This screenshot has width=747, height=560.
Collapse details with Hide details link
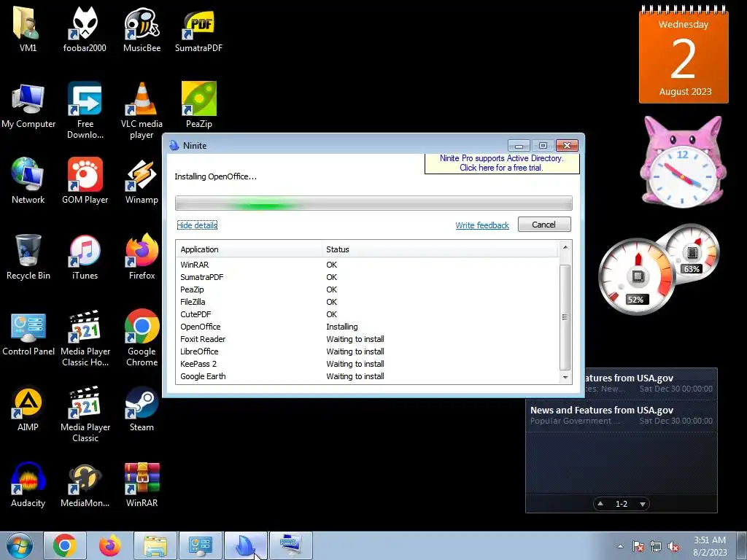197,225
